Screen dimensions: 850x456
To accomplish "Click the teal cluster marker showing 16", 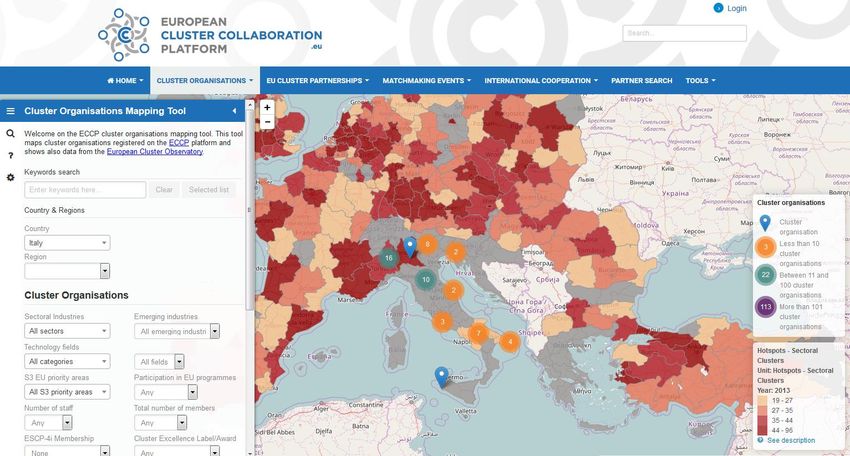I will point(388,258).
